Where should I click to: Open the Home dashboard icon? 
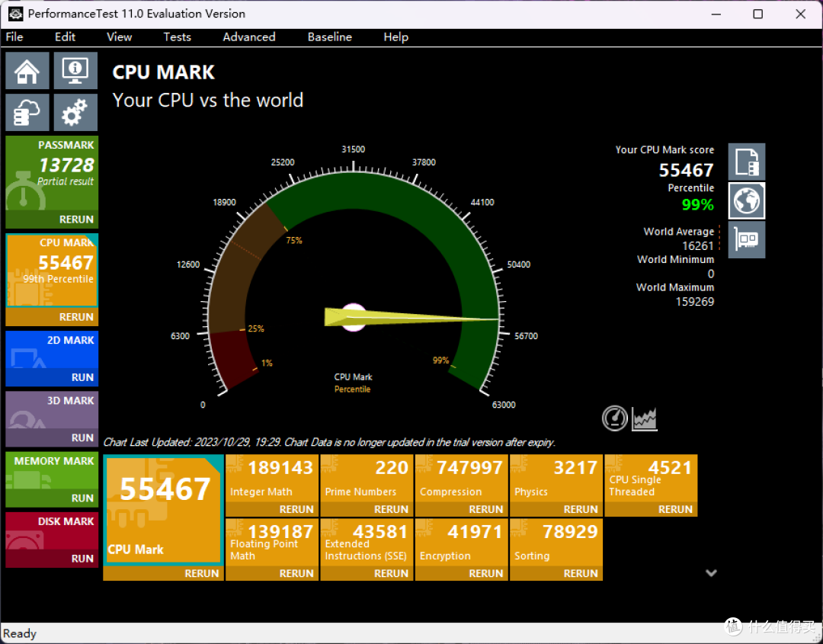(27, 70)
